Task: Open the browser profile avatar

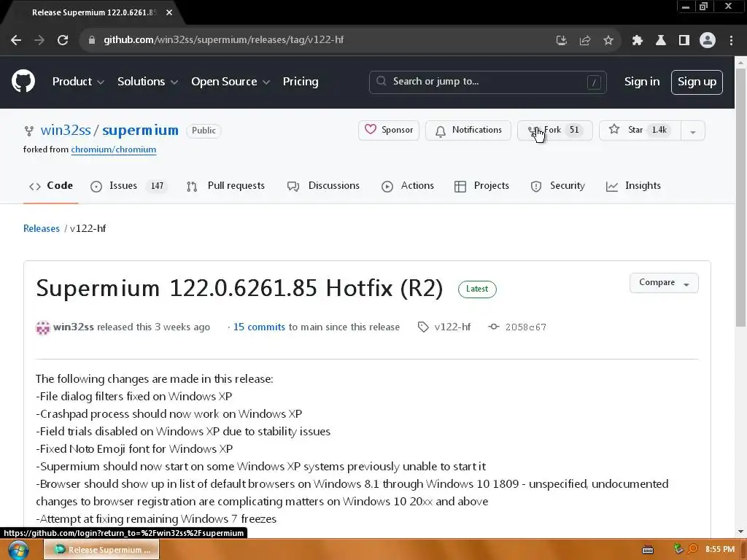Action: coord(708,40)
